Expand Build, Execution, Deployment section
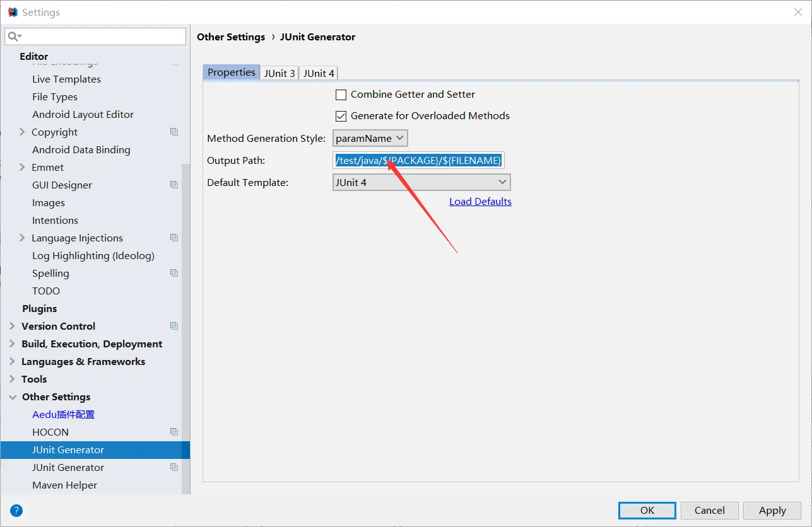812x527 pixels. pos(12,344)
